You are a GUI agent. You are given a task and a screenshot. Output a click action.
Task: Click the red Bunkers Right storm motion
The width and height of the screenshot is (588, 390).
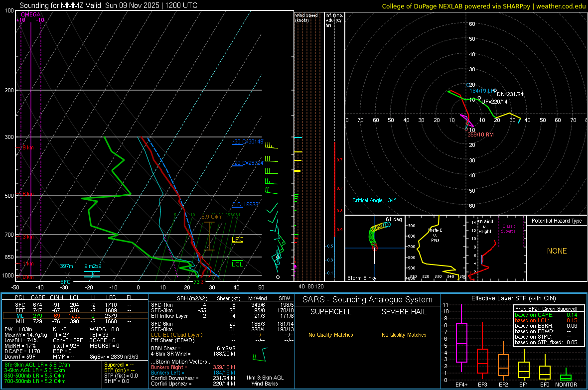[x=193, y=367]
